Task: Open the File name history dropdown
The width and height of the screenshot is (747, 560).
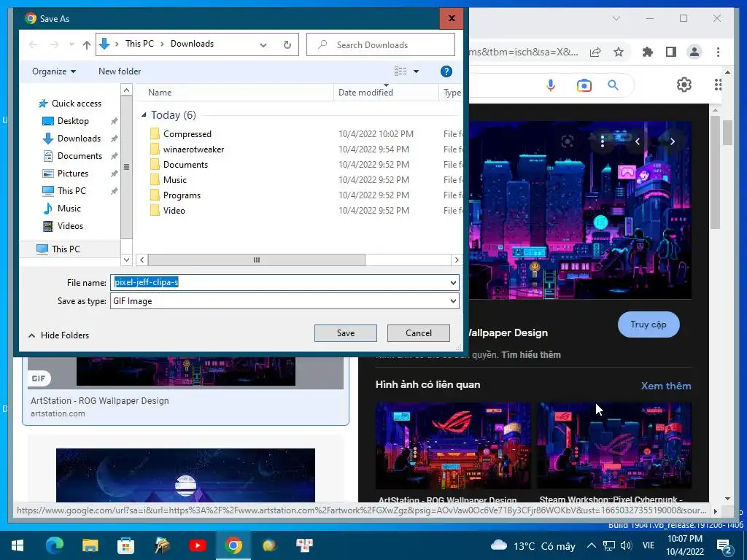Action: (453, 283)
